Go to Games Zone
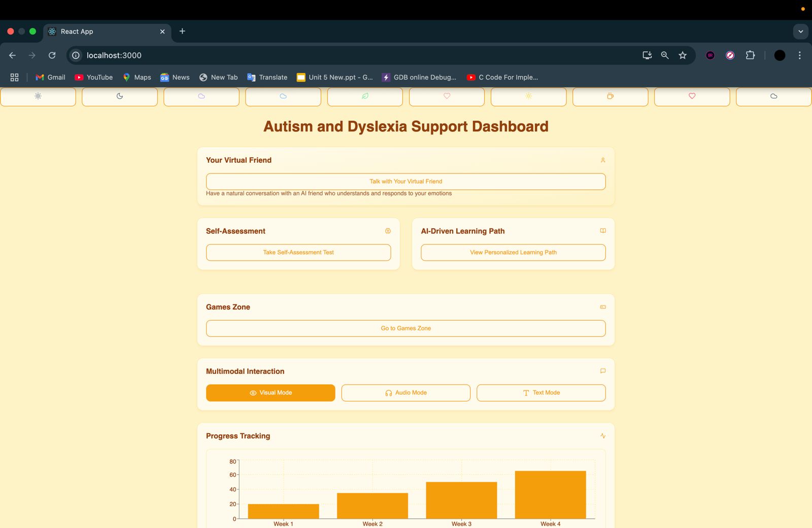Screen dimensions: 812x528 coord(406,329)
